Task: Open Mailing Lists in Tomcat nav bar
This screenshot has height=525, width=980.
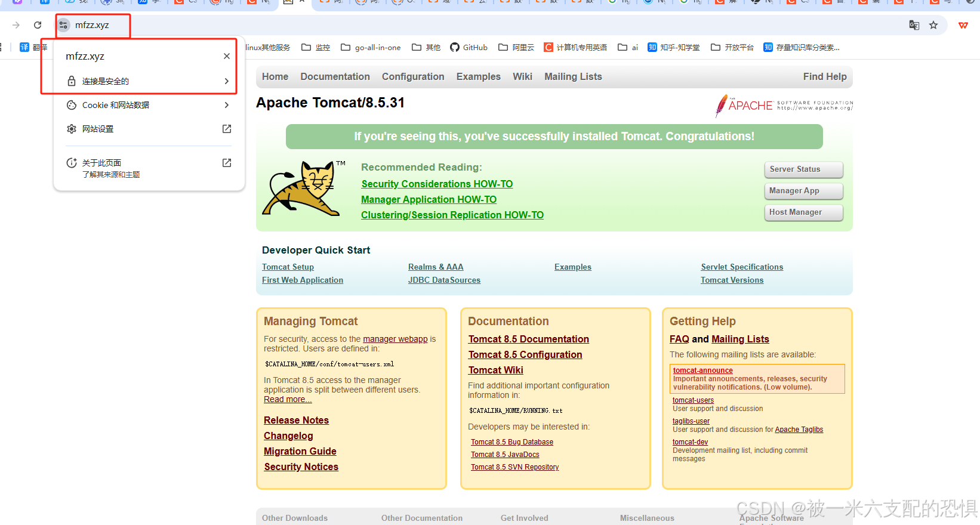Action: (573, 77)
